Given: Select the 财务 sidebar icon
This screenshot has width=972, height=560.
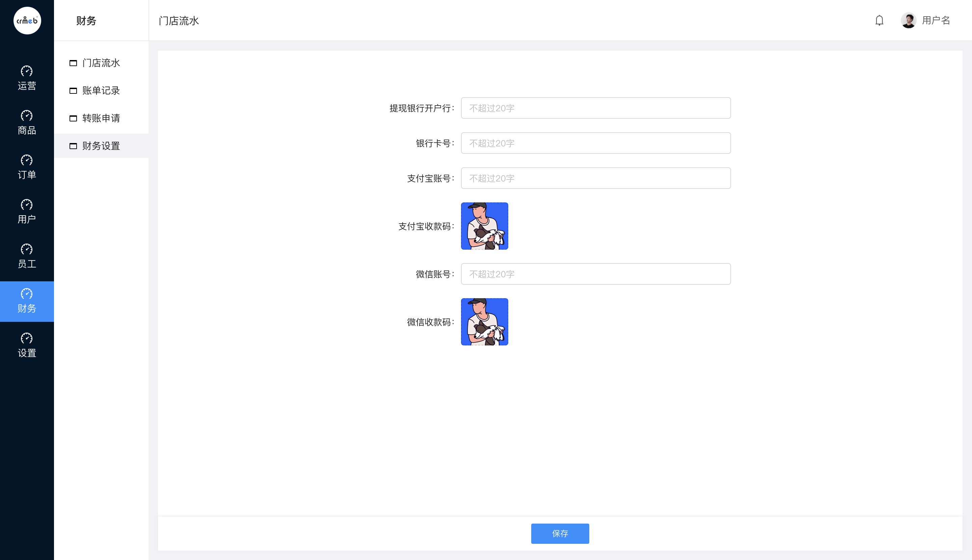Looking at the screenshot, I should [x=27, y=294].
